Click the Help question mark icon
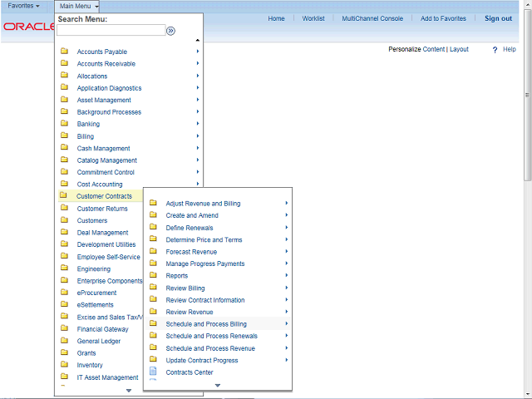Viewport: 532px width, 399px height. click(x=495, y=50)
